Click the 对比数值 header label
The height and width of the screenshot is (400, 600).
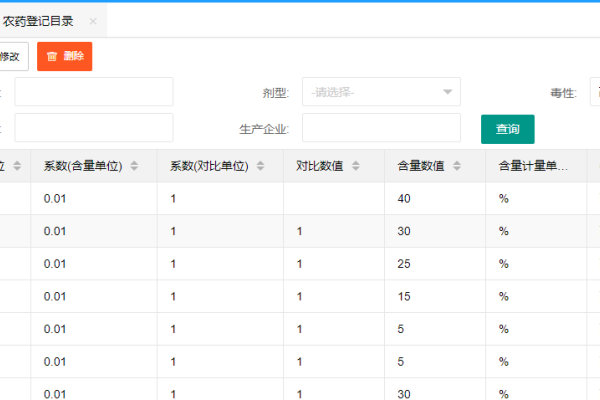coord(320,166)
